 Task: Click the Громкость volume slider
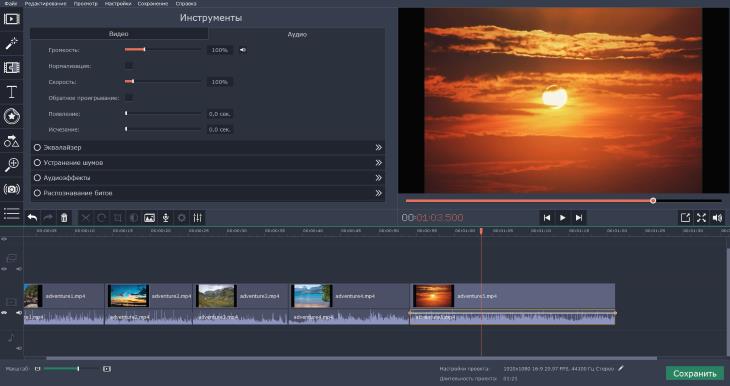pos(162,49)
